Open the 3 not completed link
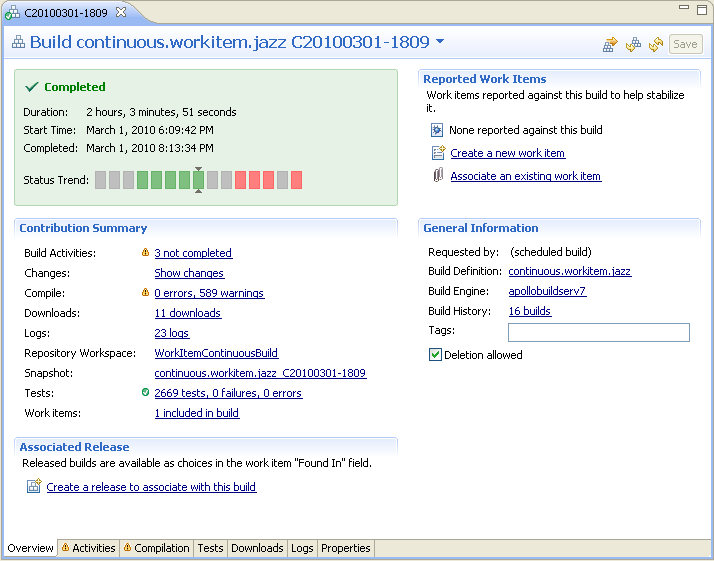The image size is (714, 561). (193, 253)
